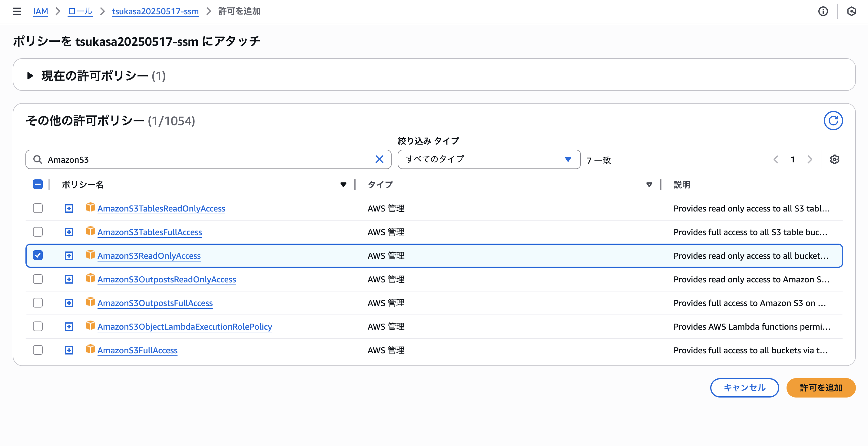Uncheck AmazonS3ReadOnlyAccess checkbox
This screenshot has width=868, height=446.
pos(38,255)
